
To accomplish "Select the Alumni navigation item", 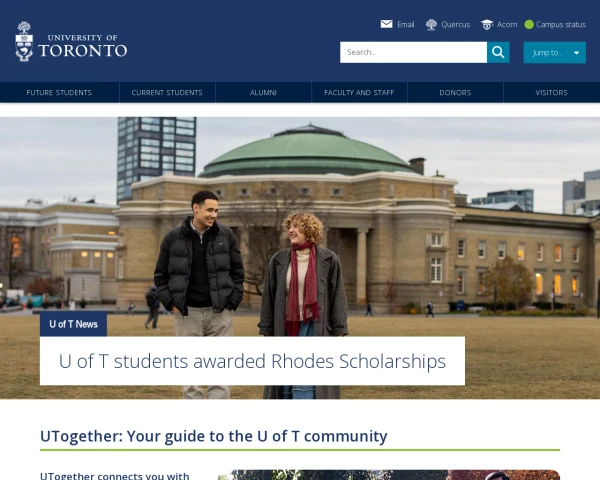I will pos(263,93).
